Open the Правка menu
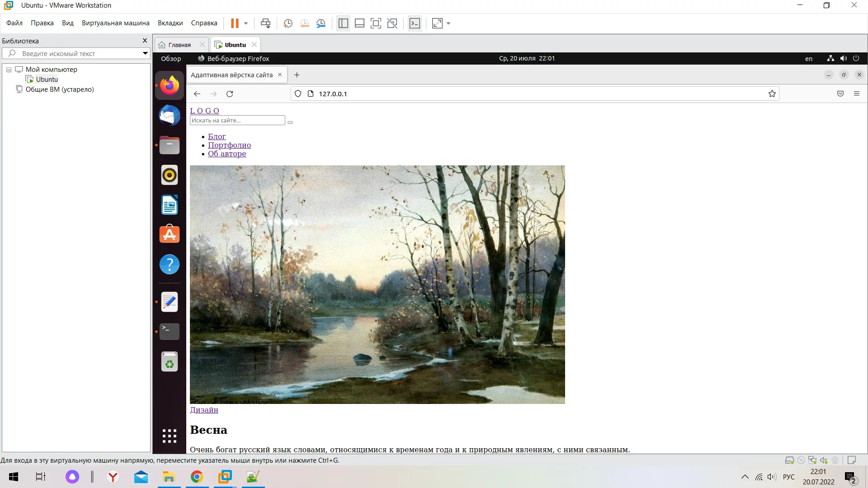Viewport: 868px width, 488px height. click(42, 23)
